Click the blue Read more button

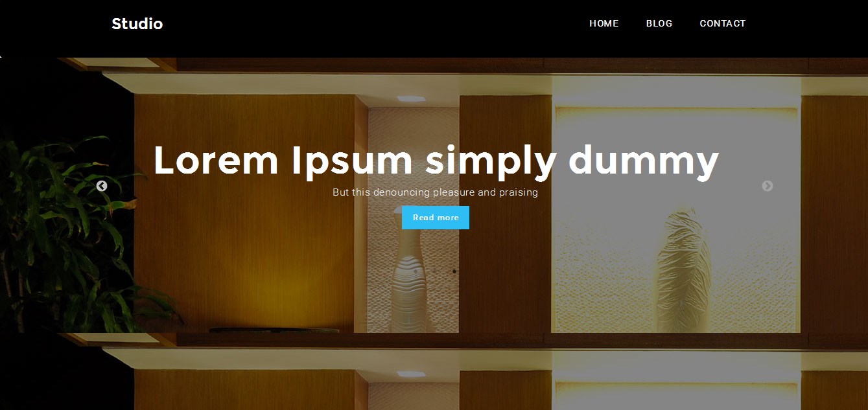436,218
